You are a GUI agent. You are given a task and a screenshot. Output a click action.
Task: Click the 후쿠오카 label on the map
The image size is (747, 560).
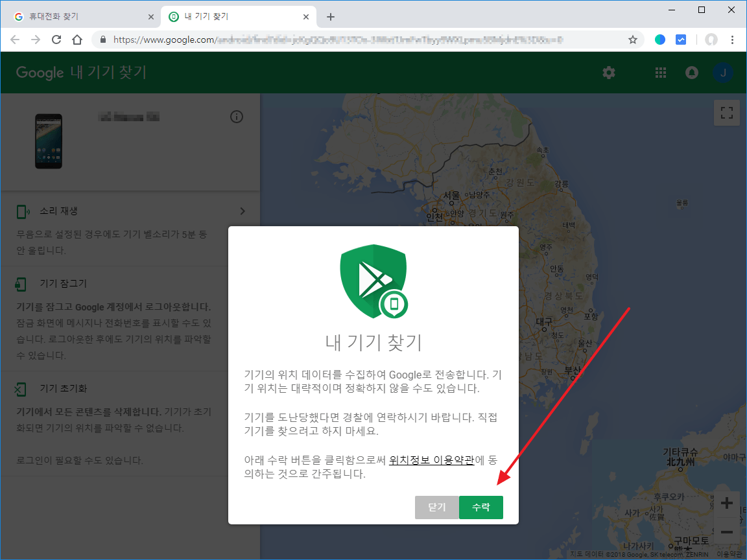(669, 496)
